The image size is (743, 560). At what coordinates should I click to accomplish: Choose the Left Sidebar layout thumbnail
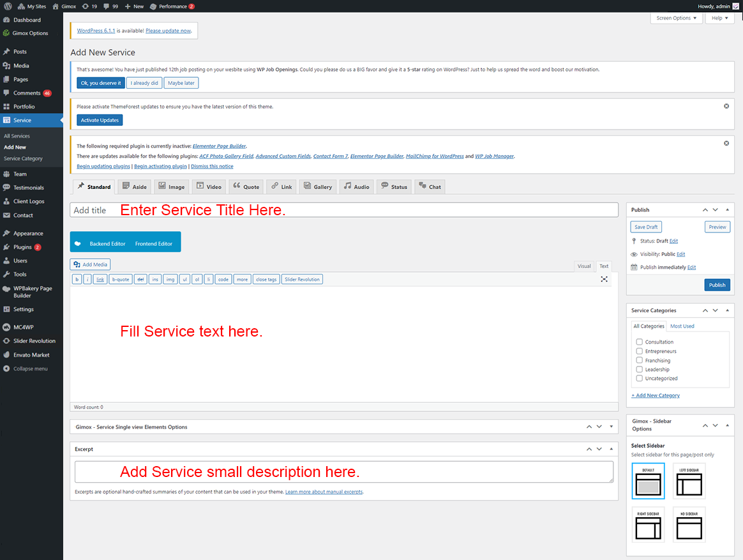(689, 481)
